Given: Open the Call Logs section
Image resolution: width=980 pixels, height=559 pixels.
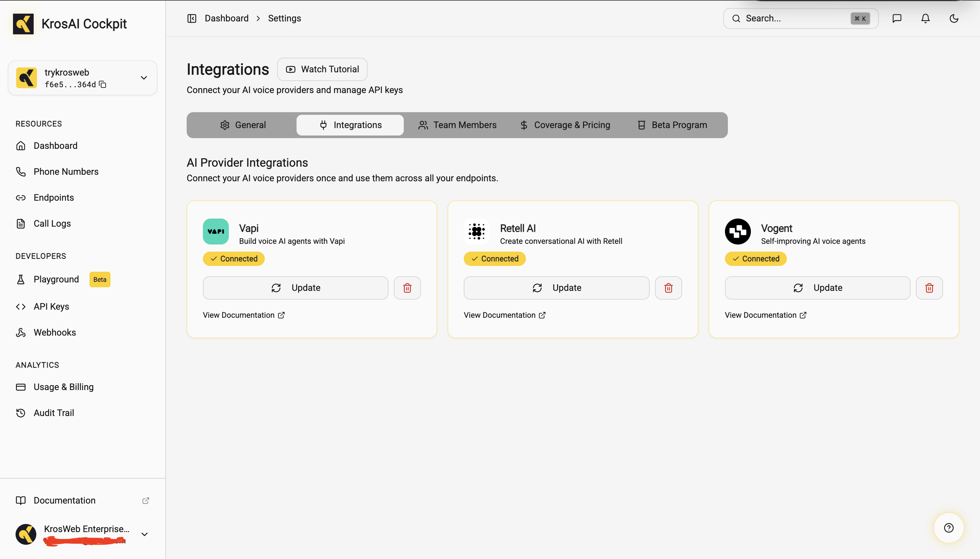Looking at the screenshot, I should tap(52, 223).
